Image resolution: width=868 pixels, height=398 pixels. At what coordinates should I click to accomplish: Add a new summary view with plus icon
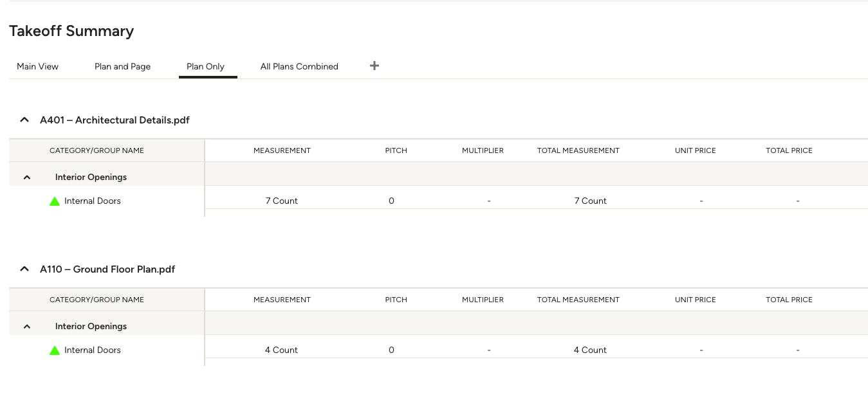coord(374,66)
